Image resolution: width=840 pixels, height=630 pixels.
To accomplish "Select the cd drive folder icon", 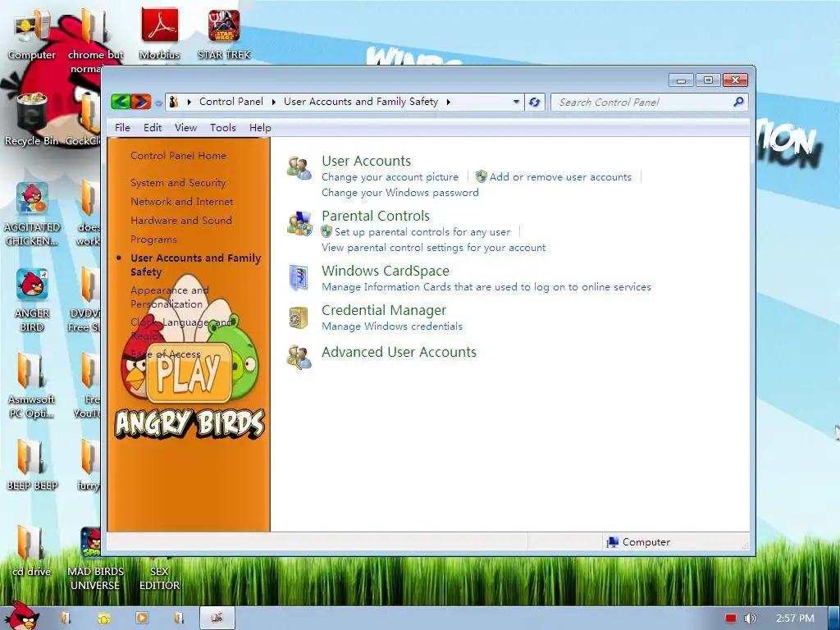I will (32, 552).
